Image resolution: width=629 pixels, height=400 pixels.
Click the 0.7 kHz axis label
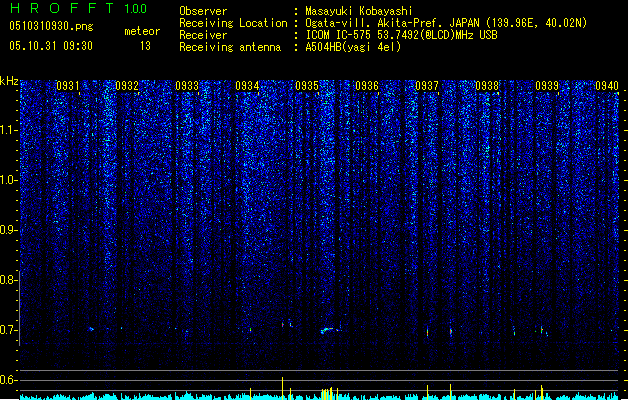(x=8, y=330)
